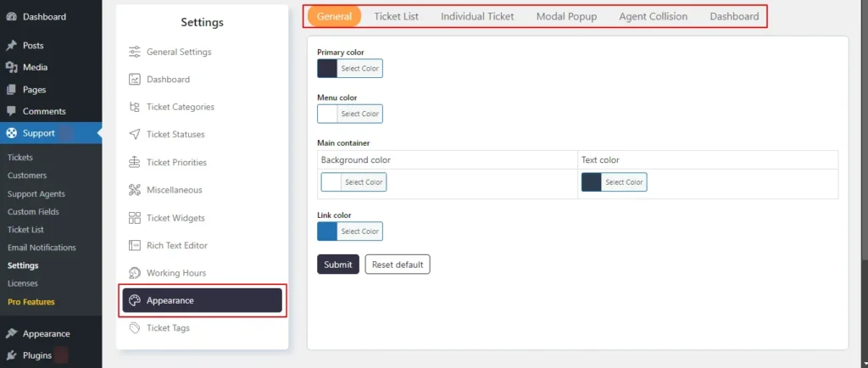The image size is (868, 368).
Task: Submit the appearance settings
Action: (338, 265)
